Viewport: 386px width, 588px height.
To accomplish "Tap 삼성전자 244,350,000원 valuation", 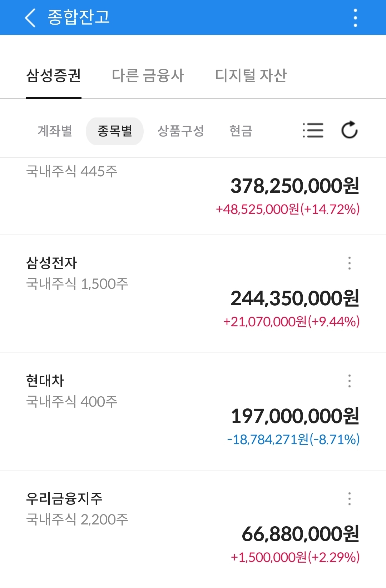I will click(x=295, y=298).
